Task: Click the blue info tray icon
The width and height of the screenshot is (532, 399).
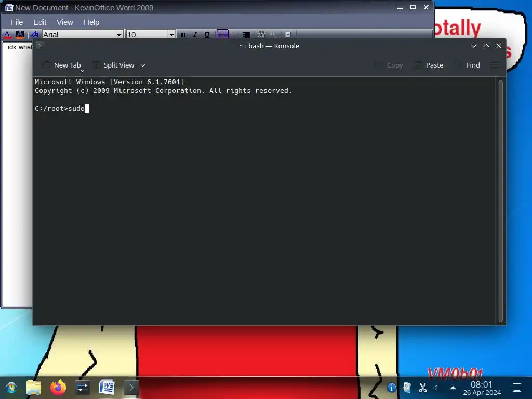Action: (391, 388)
